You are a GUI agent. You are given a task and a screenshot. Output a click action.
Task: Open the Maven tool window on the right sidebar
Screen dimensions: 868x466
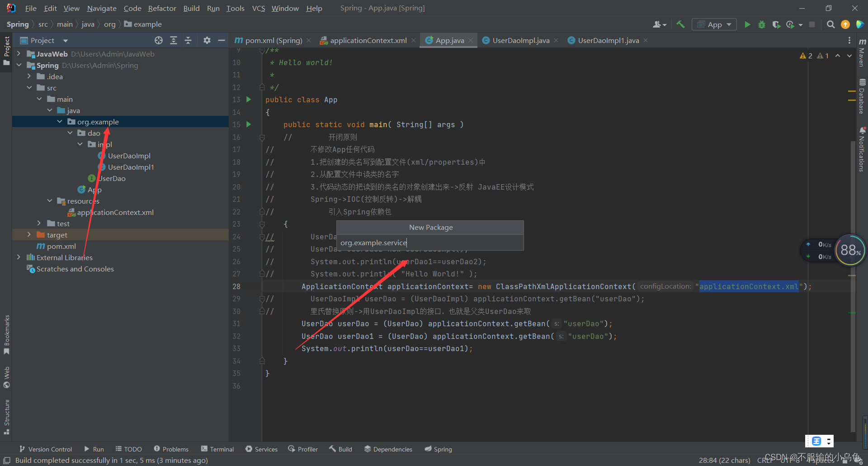click(x=862, y=52)
